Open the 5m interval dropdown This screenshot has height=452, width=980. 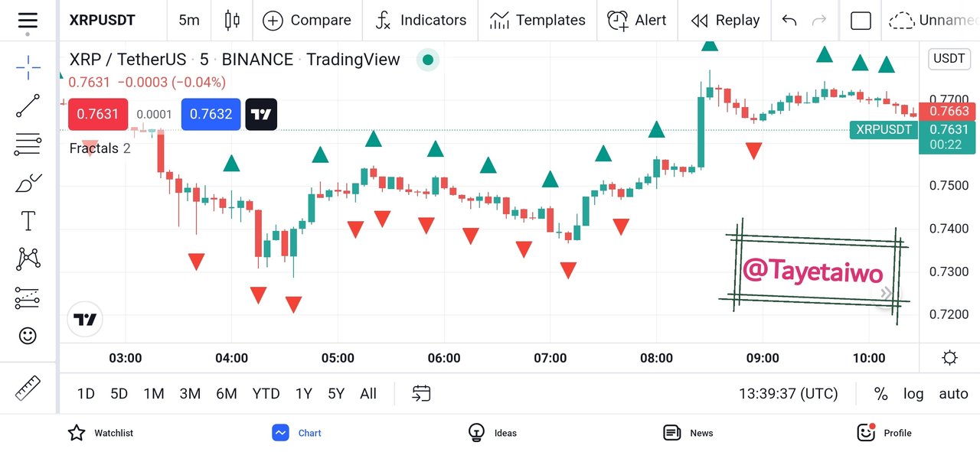(189, 20)
